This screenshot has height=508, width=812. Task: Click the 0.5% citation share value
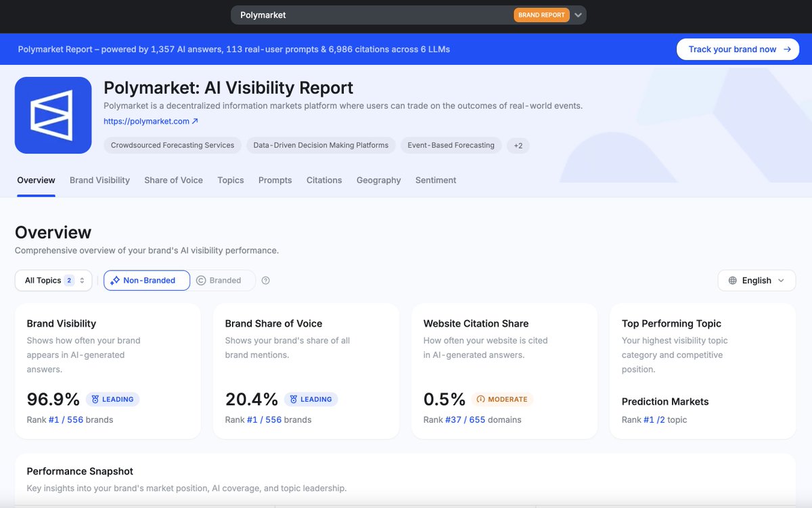[445, 399]
